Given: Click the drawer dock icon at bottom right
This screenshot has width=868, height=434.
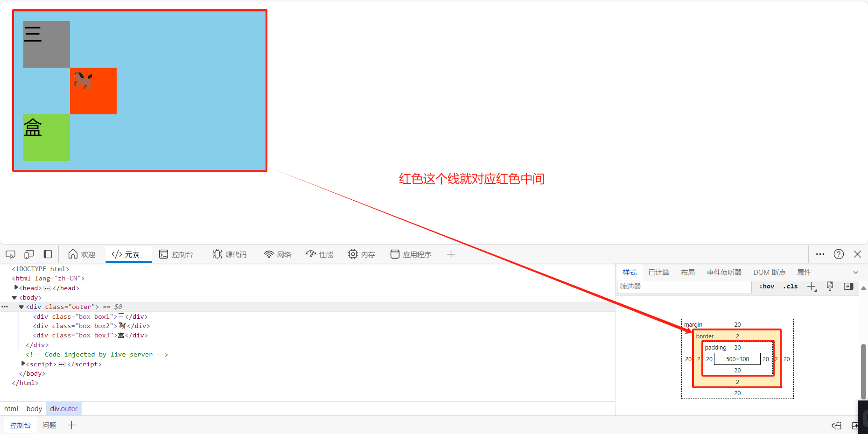Looking at the screenshot, I should (x=837, y=426).
